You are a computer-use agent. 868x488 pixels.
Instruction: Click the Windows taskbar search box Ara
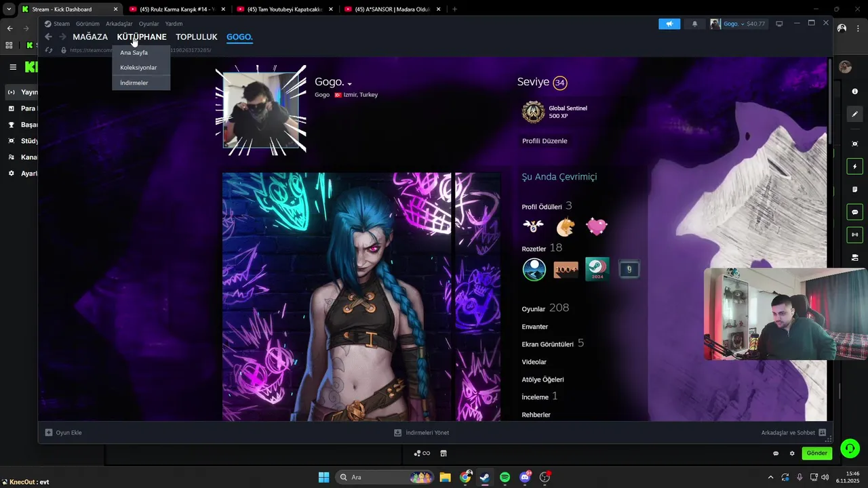(383, 477)
